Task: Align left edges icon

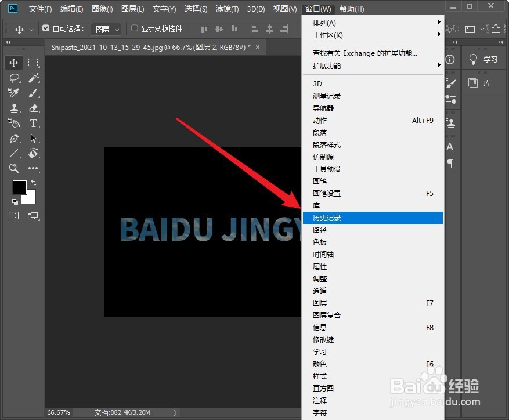Action: coord(254,30)
